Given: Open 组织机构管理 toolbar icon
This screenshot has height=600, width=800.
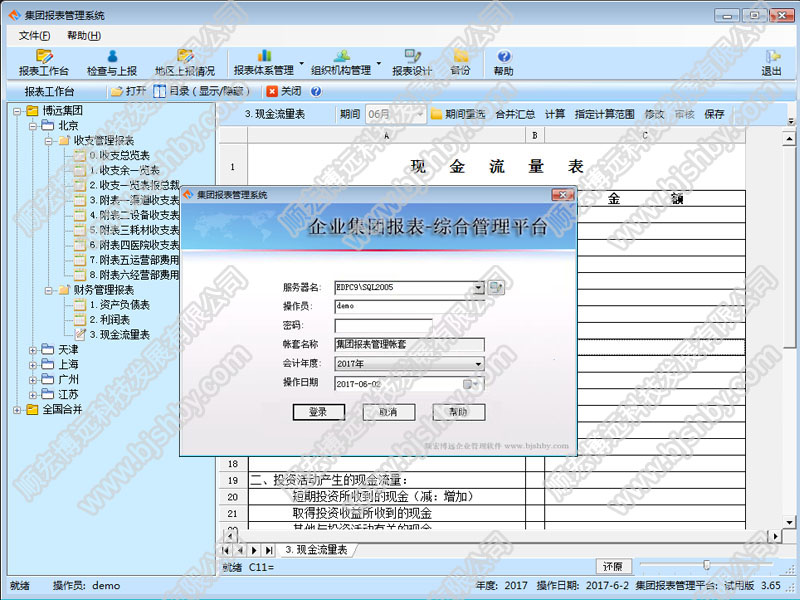Looking at the screenshot, I should coord(341,63).
